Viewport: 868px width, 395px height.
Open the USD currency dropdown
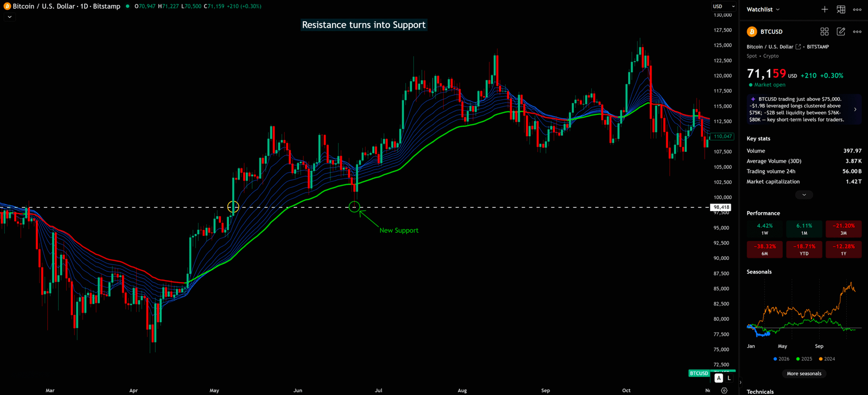[724, 7]
